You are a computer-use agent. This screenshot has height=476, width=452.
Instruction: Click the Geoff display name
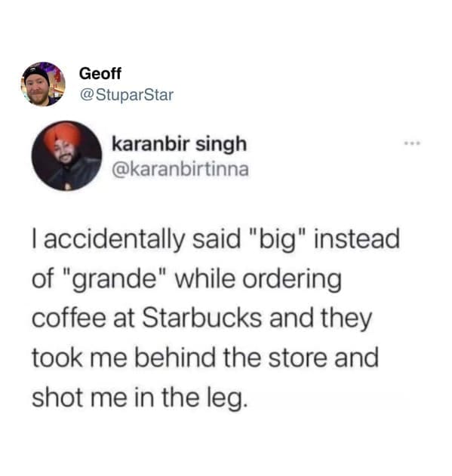(x=100, y=73)
